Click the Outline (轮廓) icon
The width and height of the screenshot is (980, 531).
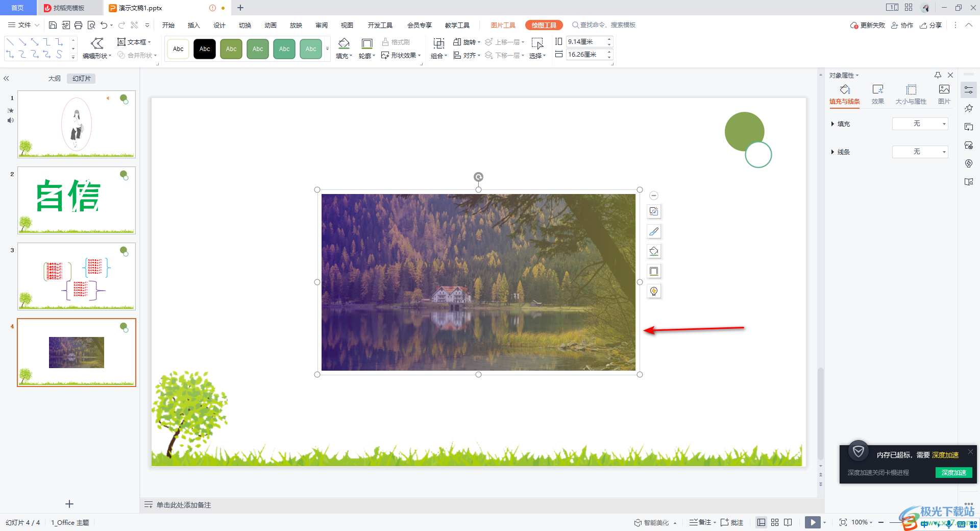(x=366, y=44)
